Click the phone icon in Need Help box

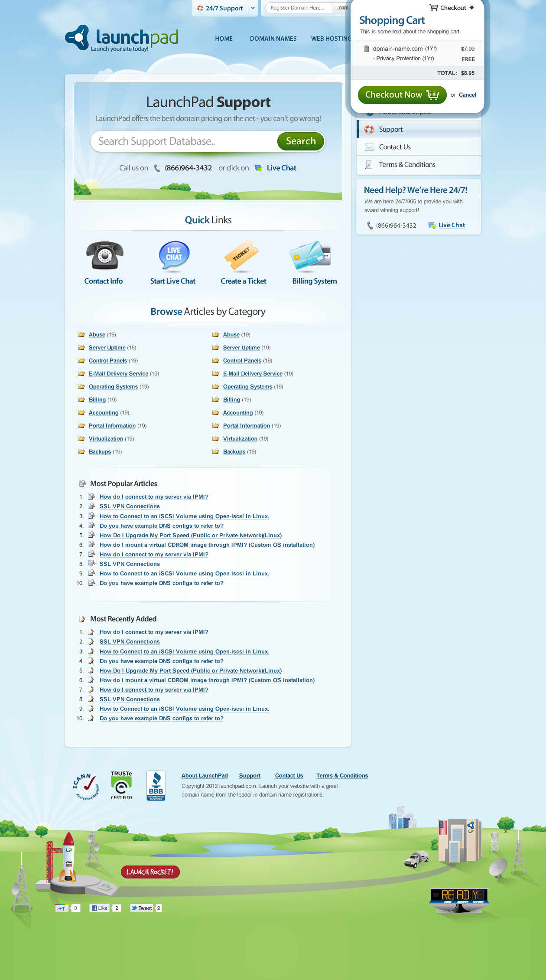coord(370,225)
